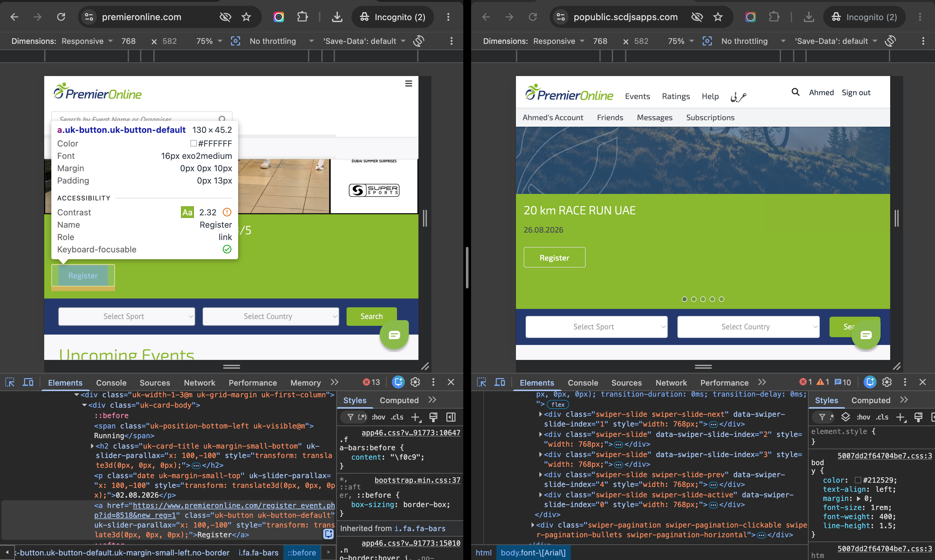Open Computed tab in left DevTools sidebar
This screenshot has width=935, height=560.
click(x=399, y=401)
